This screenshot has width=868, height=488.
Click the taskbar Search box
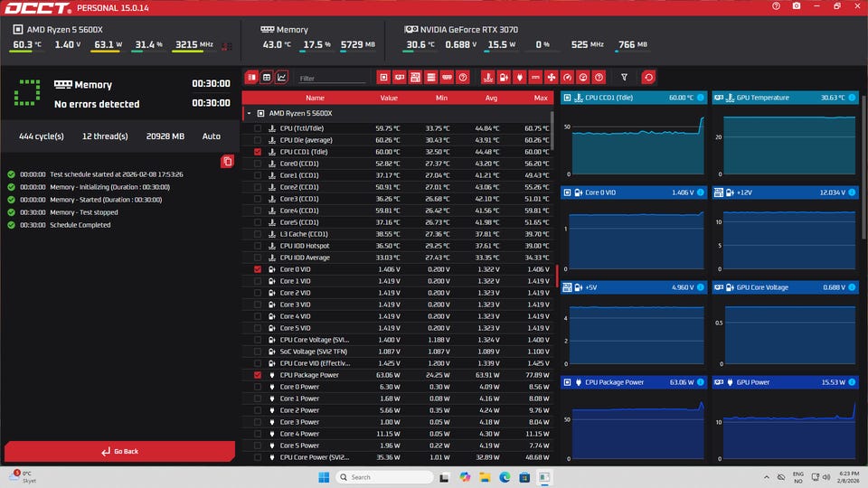[385, 477]
